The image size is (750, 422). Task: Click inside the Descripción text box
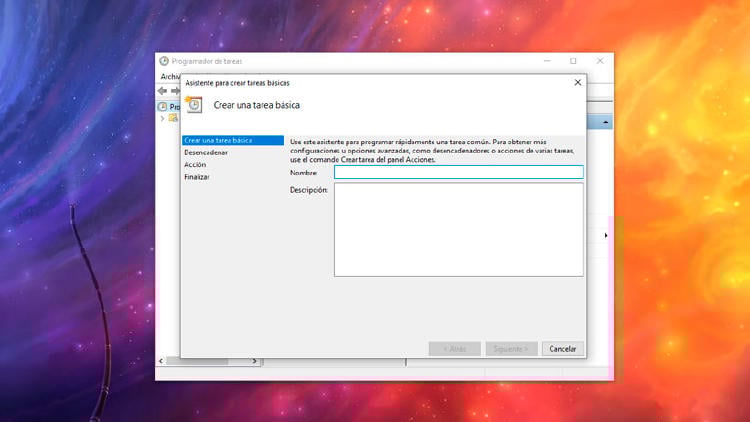(458, 229)
